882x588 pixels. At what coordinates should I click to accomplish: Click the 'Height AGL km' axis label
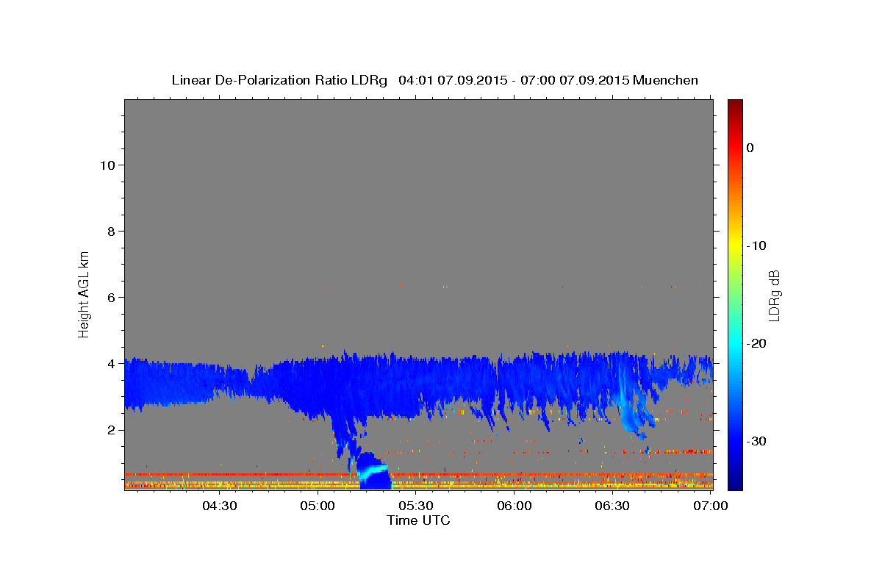[x=85, y=294]
